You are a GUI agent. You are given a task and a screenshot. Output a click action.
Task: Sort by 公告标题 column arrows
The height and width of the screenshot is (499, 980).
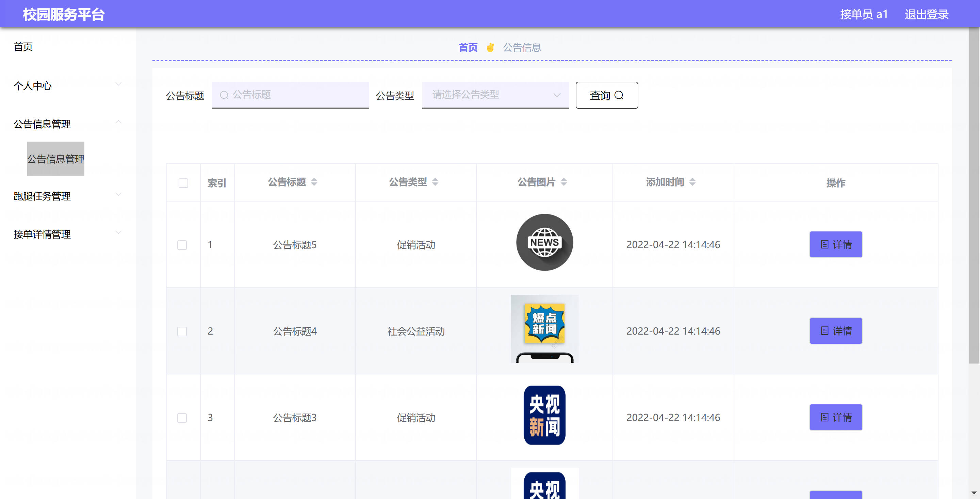[314, 182]
